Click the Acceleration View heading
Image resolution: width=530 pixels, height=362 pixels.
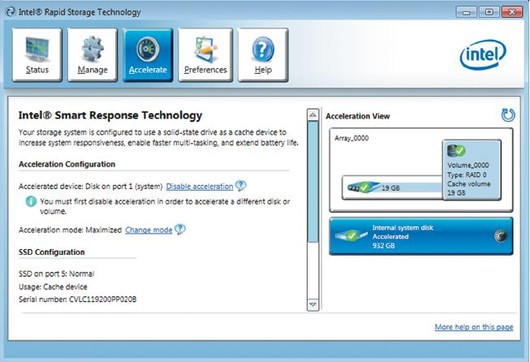(358, 116)
